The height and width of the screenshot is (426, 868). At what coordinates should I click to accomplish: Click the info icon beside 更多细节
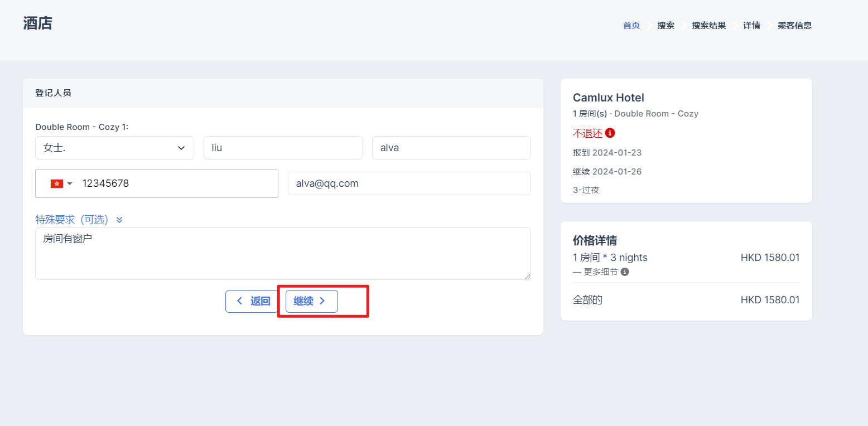625,272
